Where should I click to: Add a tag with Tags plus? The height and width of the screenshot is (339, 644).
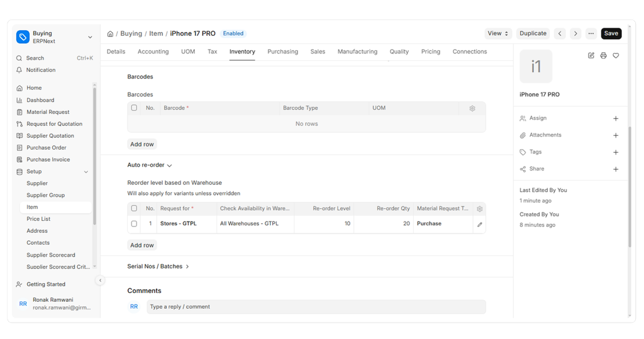pos(616,152)
